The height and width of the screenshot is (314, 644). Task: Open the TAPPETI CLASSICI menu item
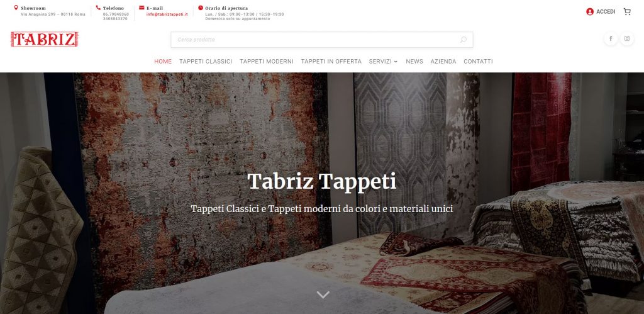click(x=206, y=61)
